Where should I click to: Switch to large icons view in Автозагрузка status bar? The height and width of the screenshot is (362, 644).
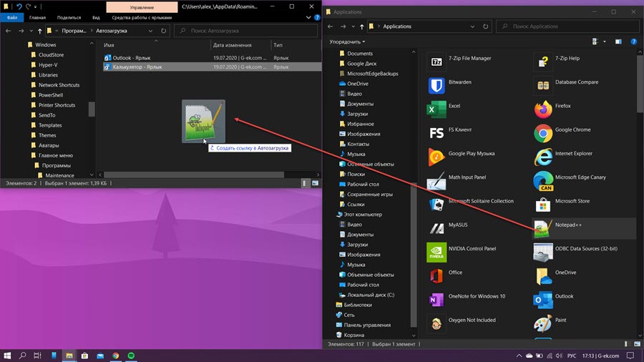click(x=315, y=183)
